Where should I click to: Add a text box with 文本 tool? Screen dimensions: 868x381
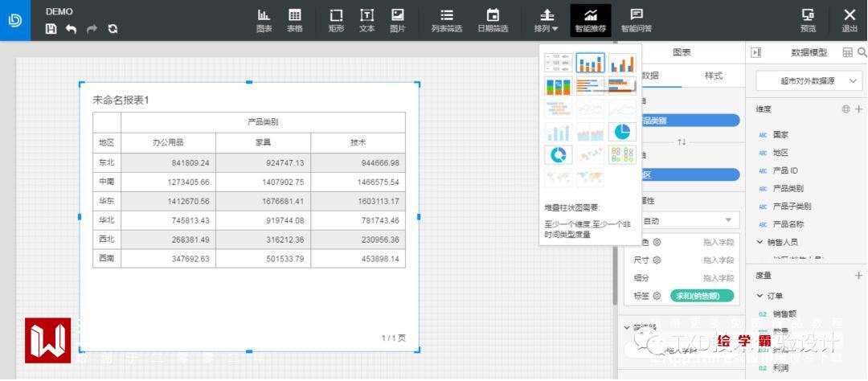tap(367, 20)
